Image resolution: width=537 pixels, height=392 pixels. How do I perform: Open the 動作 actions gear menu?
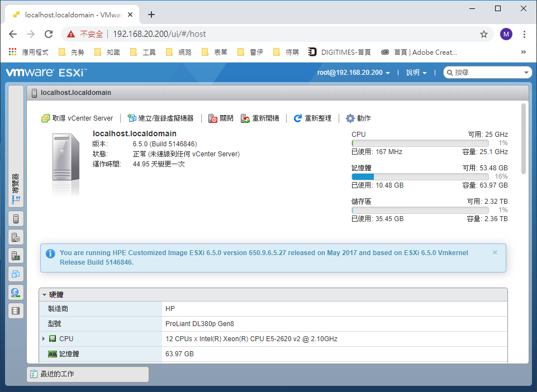point(358,118)
